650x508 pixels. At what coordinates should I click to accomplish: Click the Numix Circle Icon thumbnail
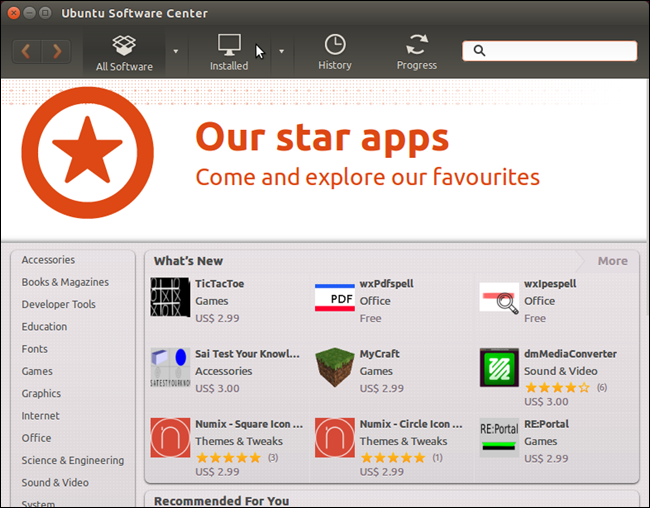335,438
